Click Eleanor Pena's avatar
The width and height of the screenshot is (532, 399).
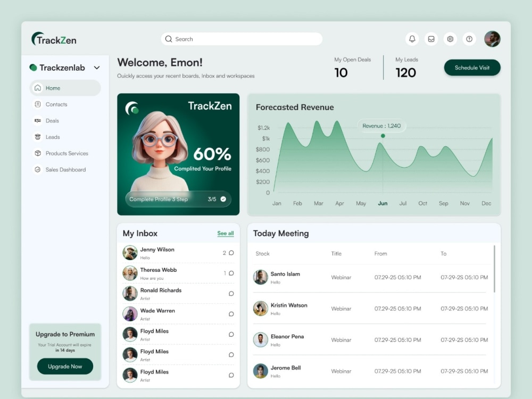click(x=261, y=339)
